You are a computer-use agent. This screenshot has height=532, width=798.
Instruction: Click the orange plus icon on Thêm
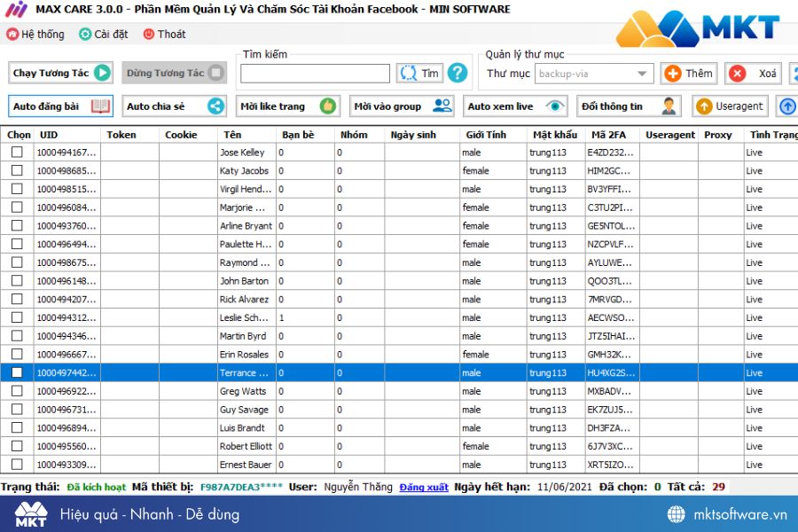point(673,74)
